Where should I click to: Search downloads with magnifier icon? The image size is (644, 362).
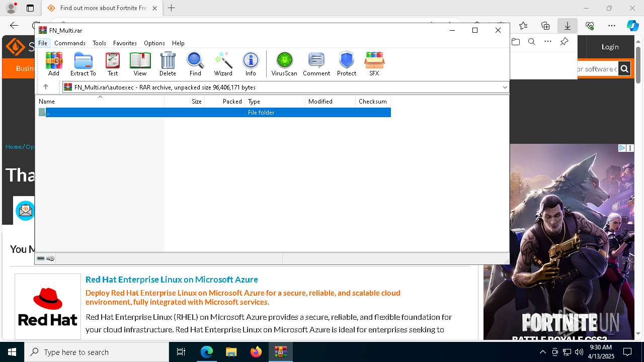coord(532,42)
